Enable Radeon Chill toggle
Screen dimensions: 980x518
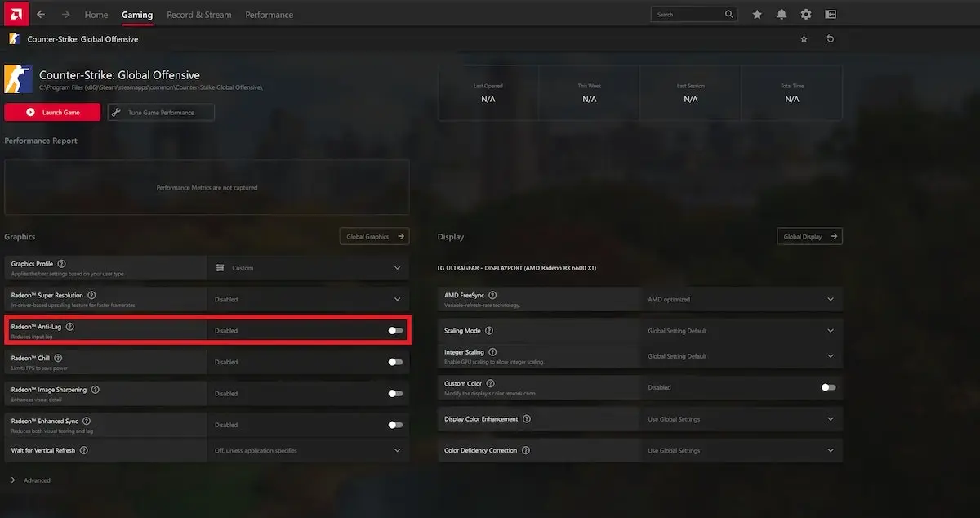[x=395, y=362]
